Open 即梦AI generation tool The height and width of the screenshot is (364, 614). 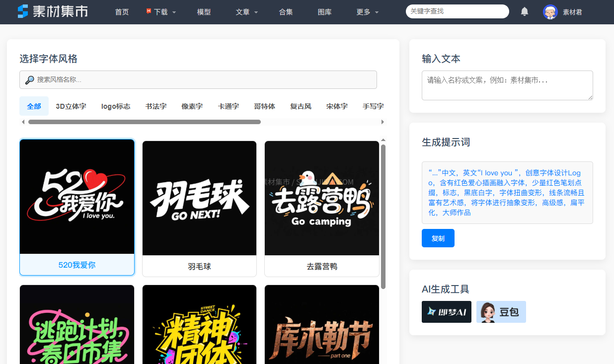pyautogui.click(x=447, y=312)
